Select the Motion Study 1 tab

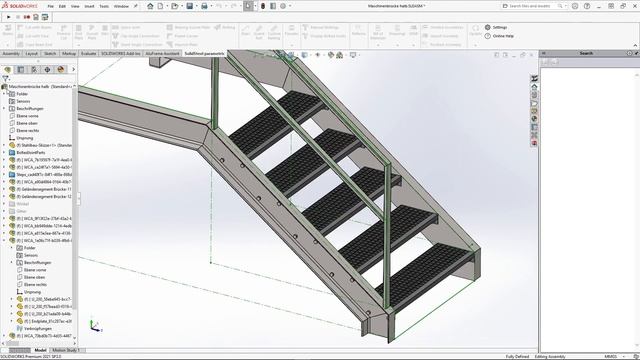pos(66,350)
